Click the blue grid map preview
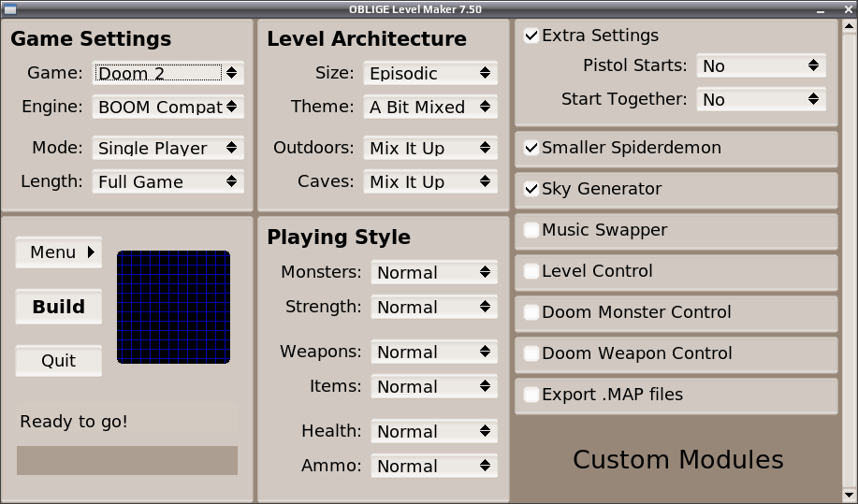This screenshot has width=858, height=504. (173, 308)
